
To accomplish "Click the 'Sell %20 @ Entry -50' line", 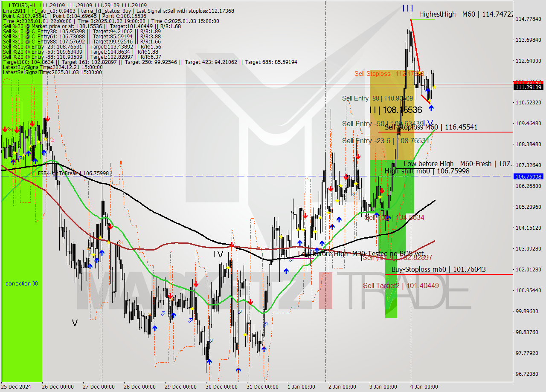I will tap(81, 52).
